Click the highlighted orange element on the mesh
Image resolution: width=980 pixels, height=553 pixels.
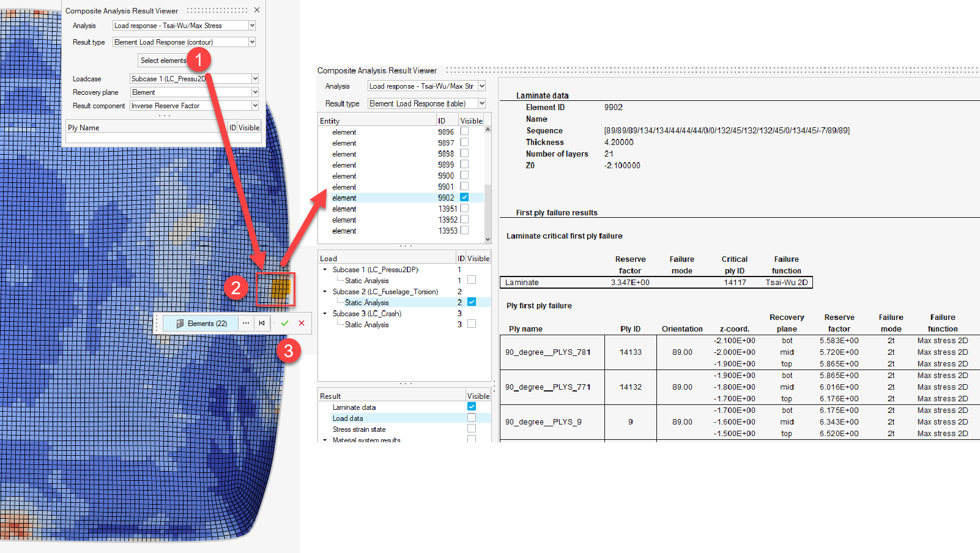(x=280, y=288)
